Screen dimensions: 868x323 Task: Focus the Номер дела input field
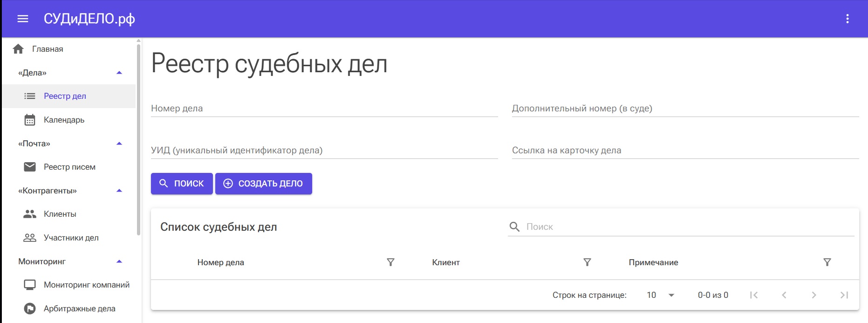coord(324,109)
